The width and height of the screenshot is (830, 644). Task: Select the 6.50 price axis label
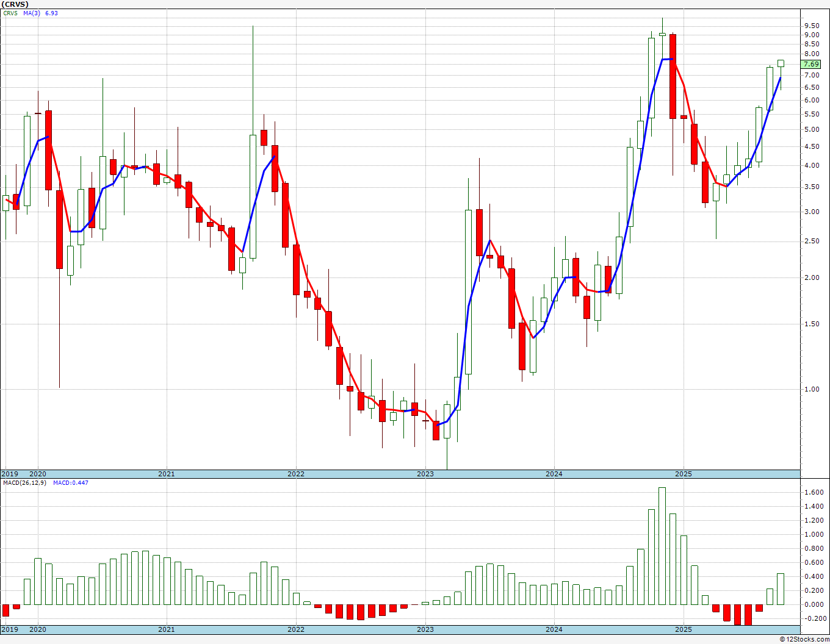[811, 87]
